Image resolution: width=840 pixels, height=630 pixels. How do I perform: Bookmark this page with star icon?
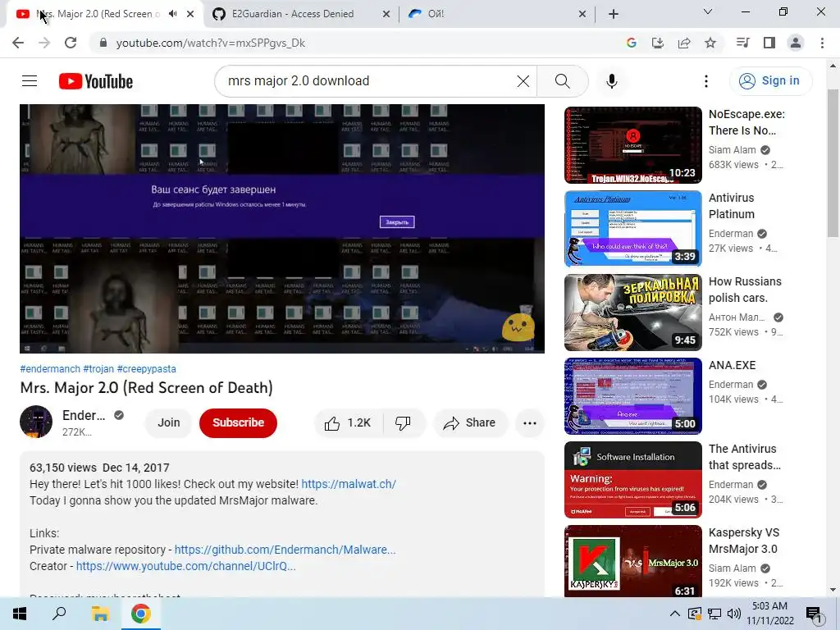point(710,43)
